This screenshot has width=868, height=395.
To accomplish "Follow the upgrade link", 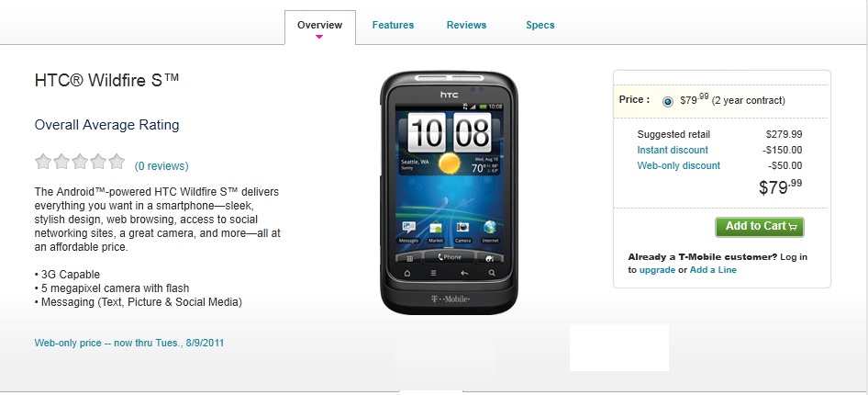I will (x=657, y=270).
